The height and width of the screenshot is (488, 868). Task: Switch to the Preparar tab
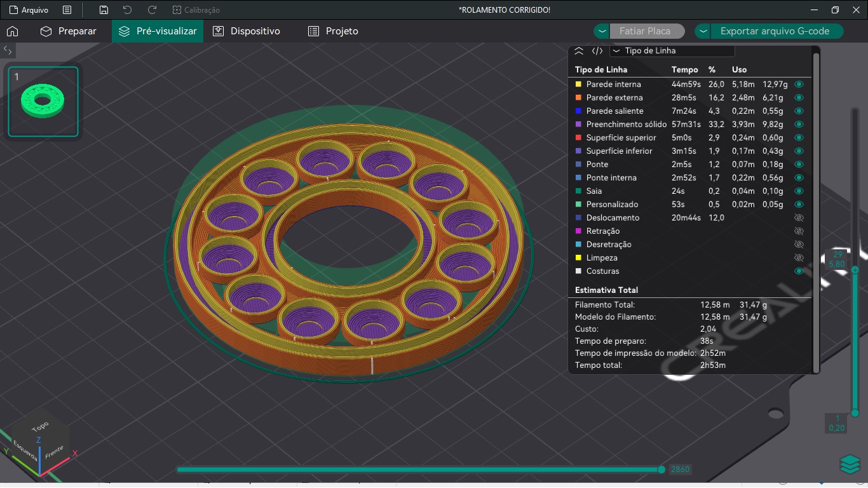[68, 31]
